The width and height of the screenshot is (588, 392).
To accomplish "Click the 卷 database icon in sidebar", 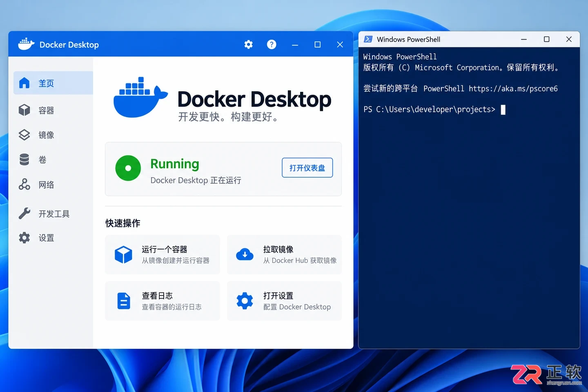I will tap(24, 160).
